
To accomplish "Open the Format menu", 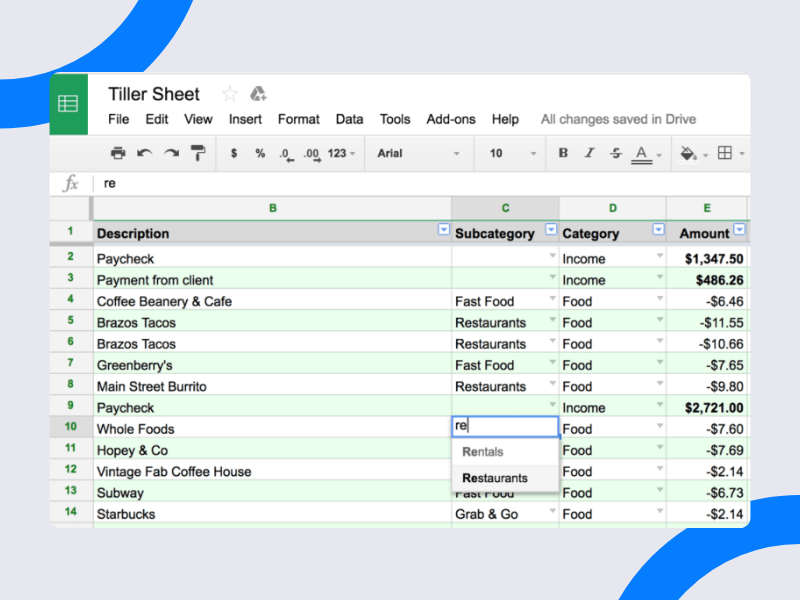I will click(298, 119).
